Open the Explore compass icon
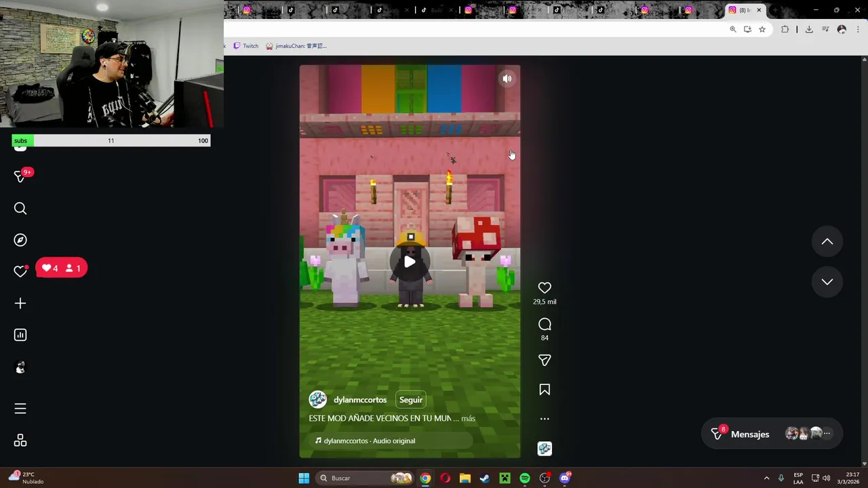This screenshot has height=488, width=868. 20,240
